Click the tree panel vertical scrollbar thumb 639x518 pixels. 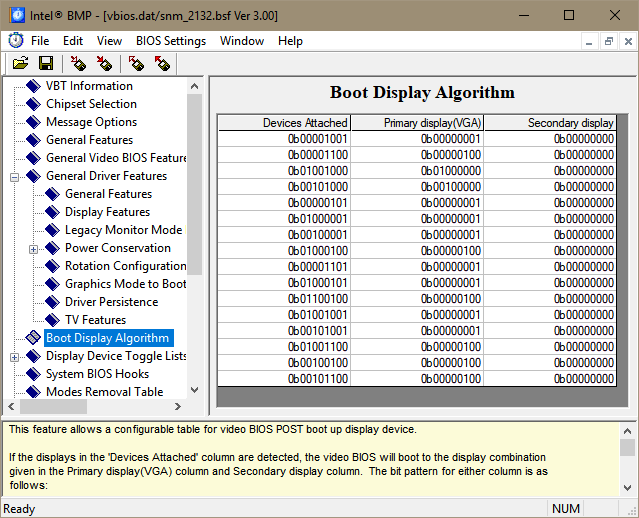tap(195, 184)
